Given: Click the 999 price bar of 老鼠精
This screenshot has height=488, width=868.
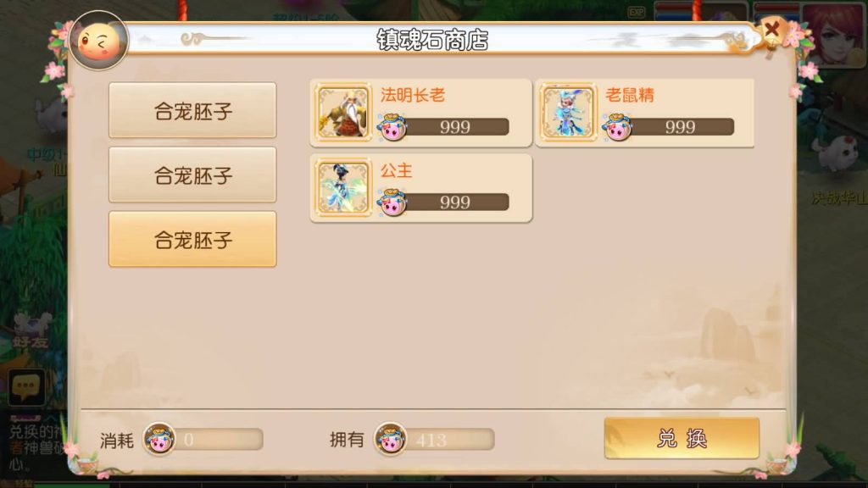Looking at the screenshot, I should pyautogui.click(x=681, y=127).
